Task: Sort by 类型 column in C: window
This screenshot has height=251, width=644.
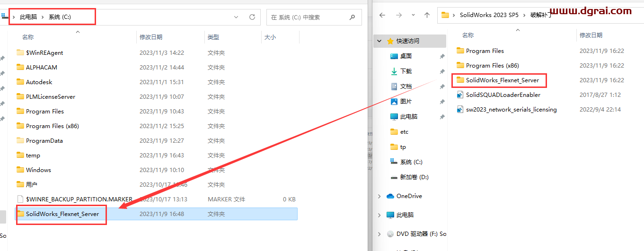Action: [213, 37]
